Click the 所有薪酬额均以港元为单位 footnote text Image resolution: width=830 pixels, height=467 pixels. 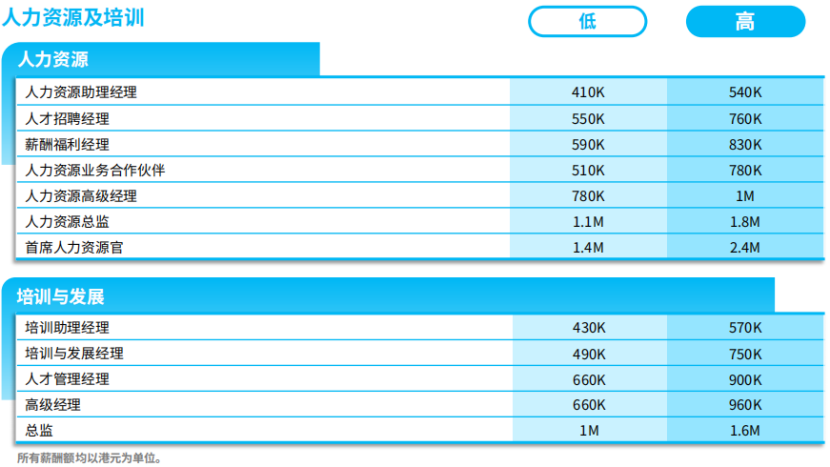tap(89, 458)
